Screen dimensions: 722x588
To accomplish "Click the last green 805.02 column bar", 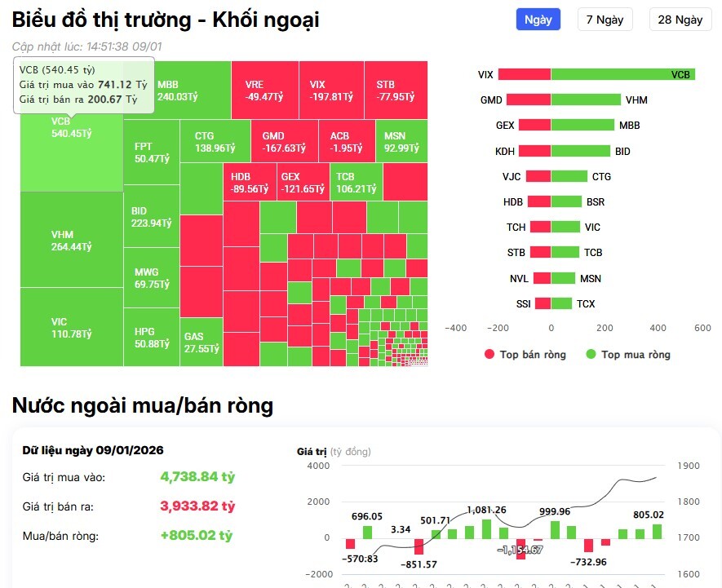I will (658, 531).
